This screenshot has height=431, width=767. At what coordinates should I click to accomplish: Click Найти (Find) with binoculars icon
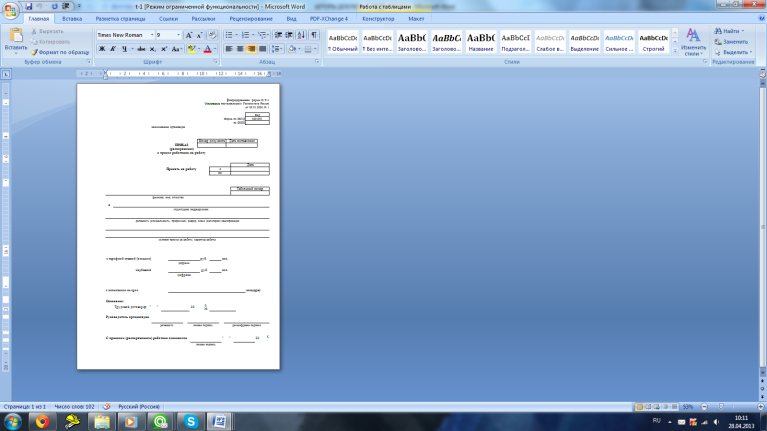pos(729,31)
